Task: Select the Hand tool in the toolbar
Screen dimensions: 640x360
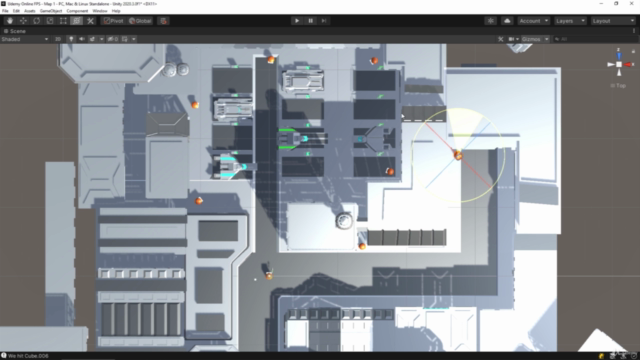Action: pyautogui.click(x=10, y=21)
